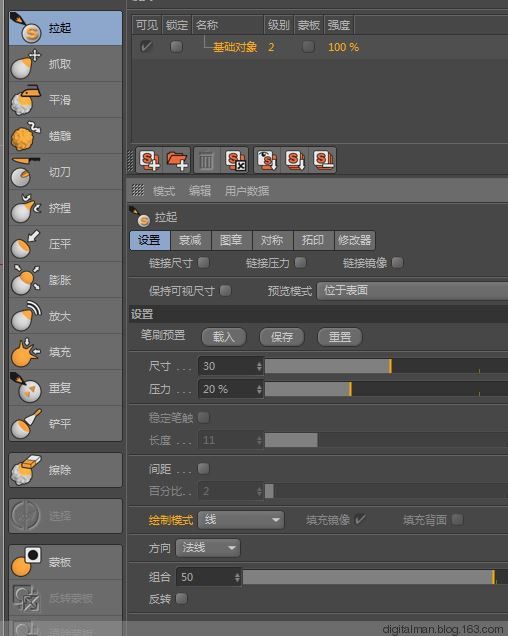Click the last S layer toolbar icon
508x636 pixels.
[323, 160]
